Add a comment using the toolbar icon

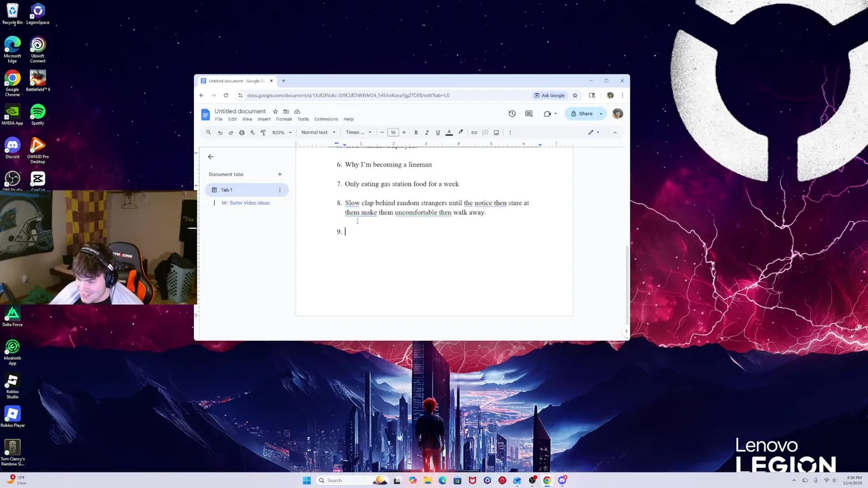click(485, 132)
